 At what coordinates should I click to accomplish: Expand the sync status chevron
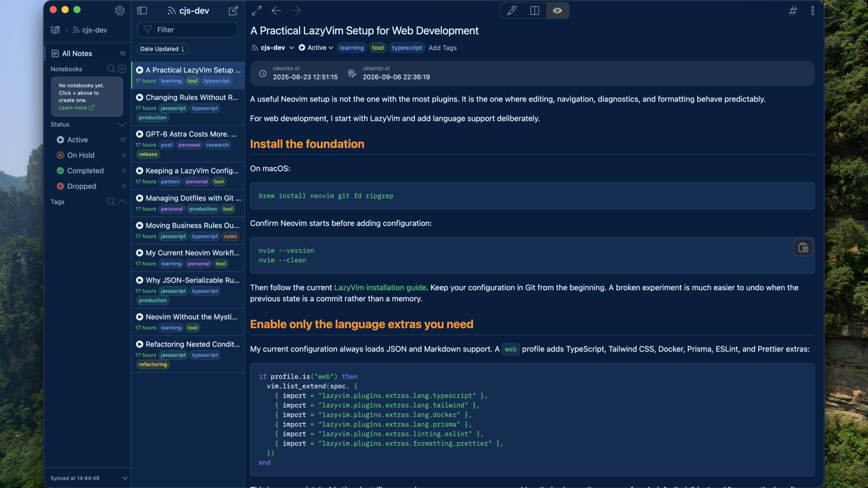pyautogui.click(x=125, y=478)
